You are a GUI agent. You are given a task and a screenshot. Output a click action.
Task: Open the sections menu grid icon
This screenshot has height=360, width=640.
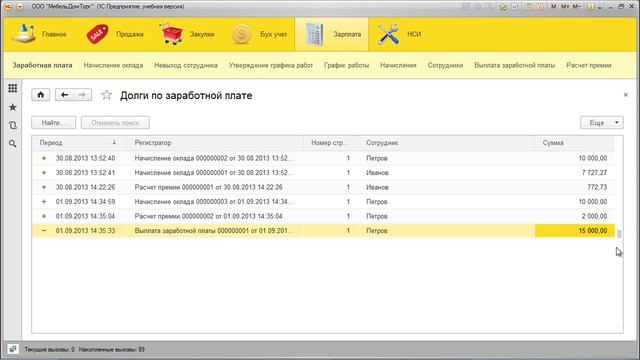(x=13, y=88)
